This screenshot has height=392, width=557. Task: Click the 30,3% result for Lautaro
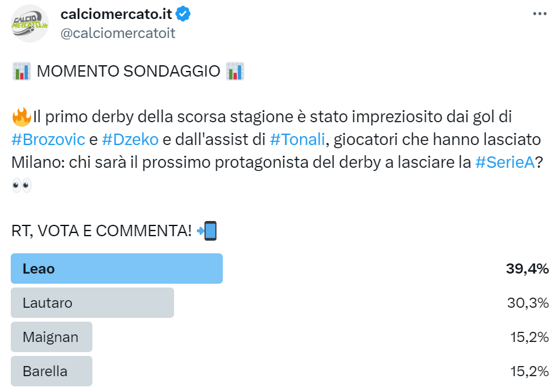pyautogui.click(x=527, y=303)
